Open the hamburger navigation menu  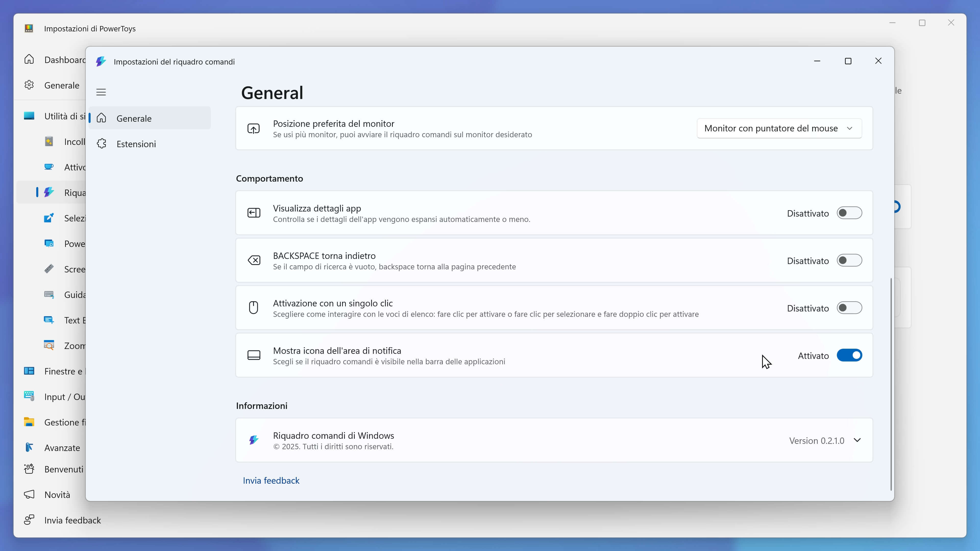pos(101,92)
